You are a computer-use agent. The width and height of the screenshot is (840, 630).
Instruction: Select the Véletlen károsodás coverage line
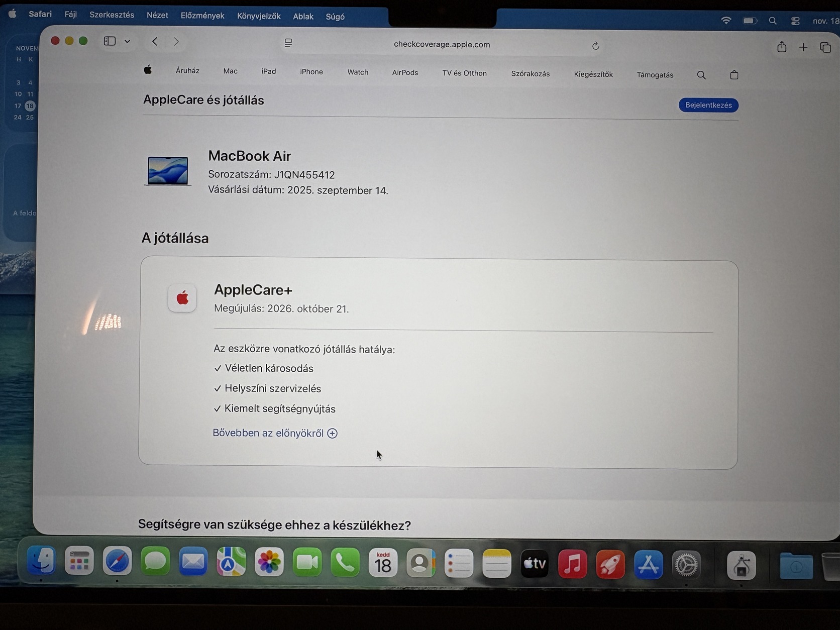pyautogui.click(x=264, y=368)
